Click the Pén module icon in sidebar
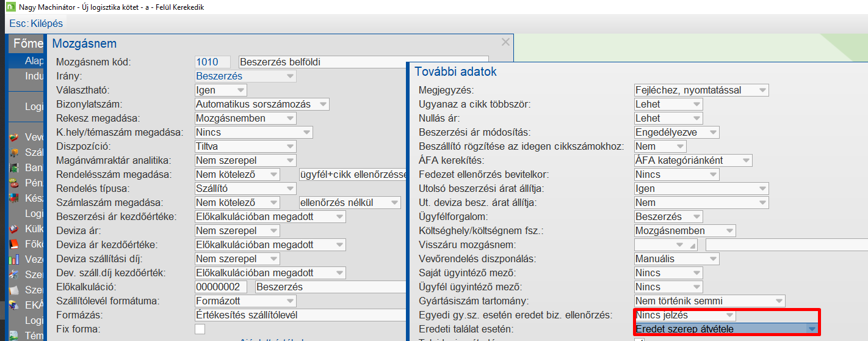The width and height of the screenshot is (868, 341). coord(14,183)
